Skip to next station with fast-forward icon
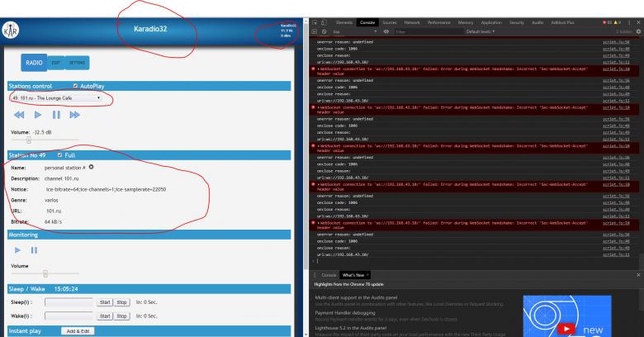 tap(75, 115)
